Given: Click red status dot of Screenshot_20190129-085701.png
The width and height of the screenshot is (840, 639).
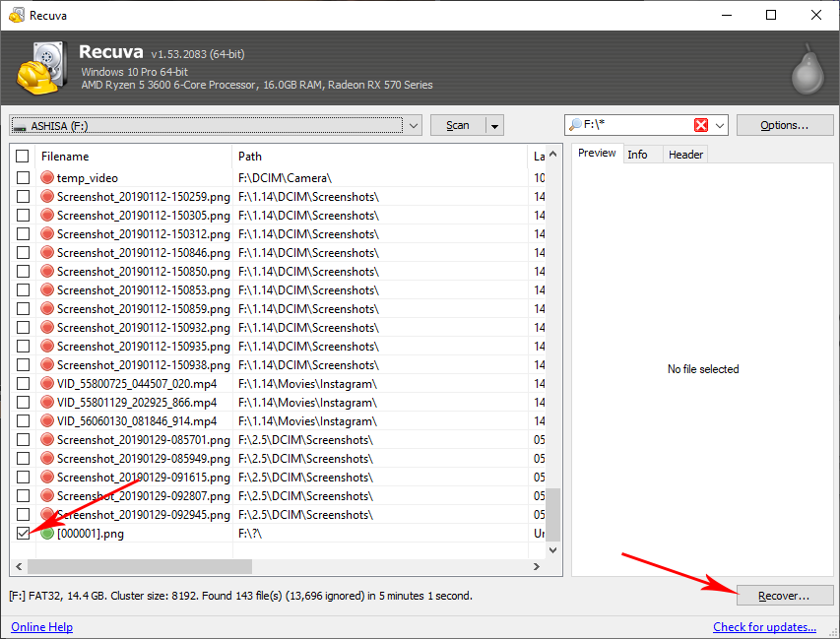Looking at the screenshot, I should coord(47,440).
